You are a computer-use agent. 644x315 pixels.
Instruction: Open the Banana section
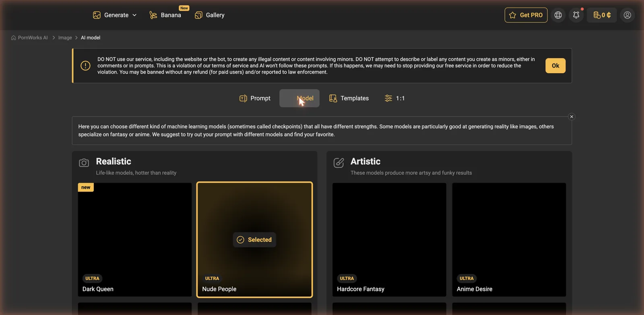165,15
